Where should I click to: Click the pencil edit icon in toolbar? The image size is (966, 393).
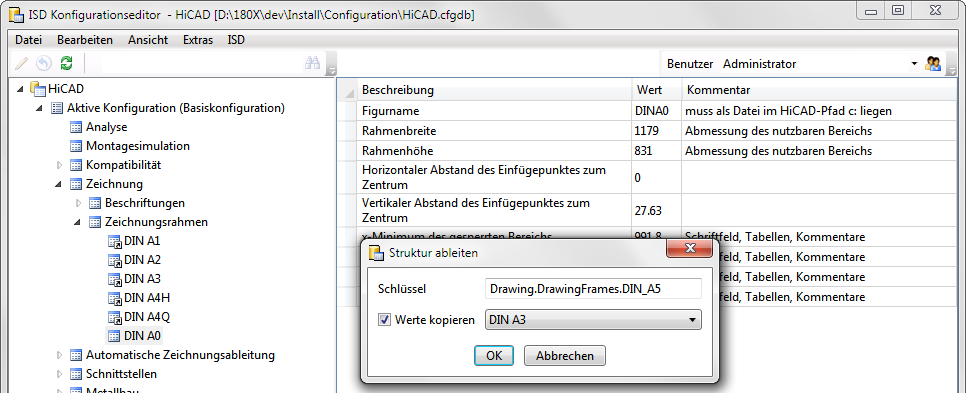(21, 63)
